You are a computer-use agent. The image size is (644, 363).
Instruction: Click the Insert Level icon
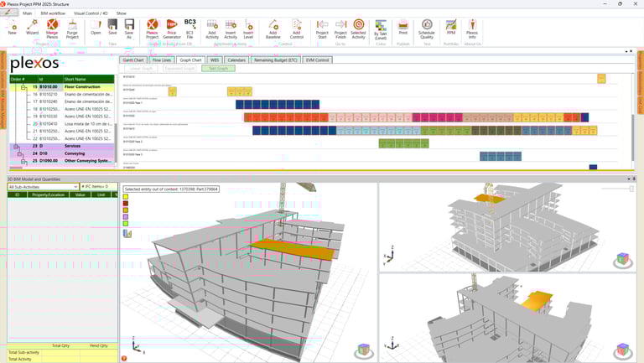(x=248, y=29)
